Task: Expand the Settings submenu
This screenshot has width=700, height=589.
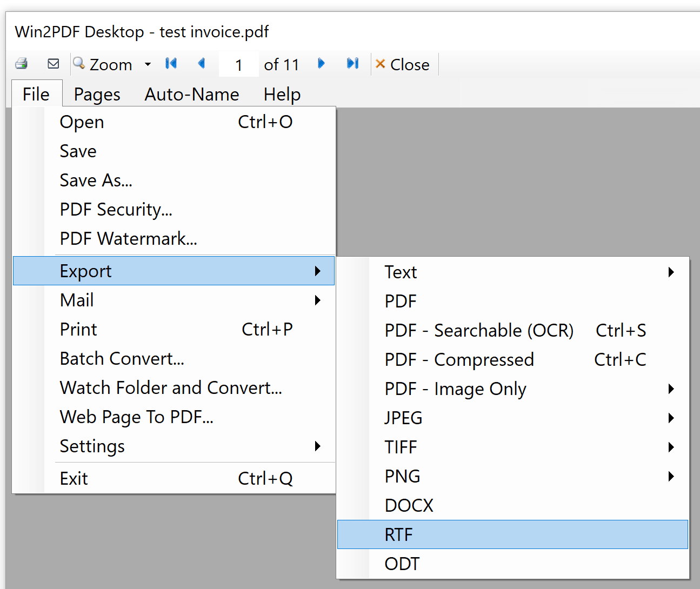Action: click(318, 446)
